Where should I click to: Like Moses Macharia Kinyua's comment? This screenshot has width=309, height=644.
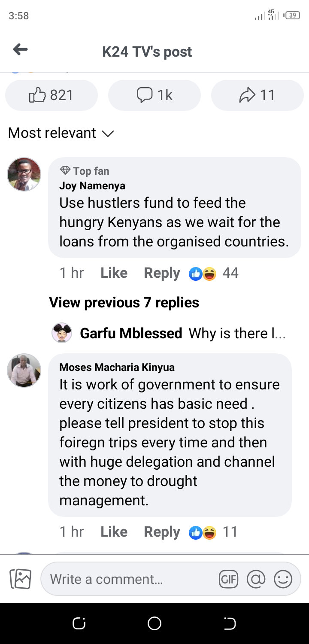point(114,532)
